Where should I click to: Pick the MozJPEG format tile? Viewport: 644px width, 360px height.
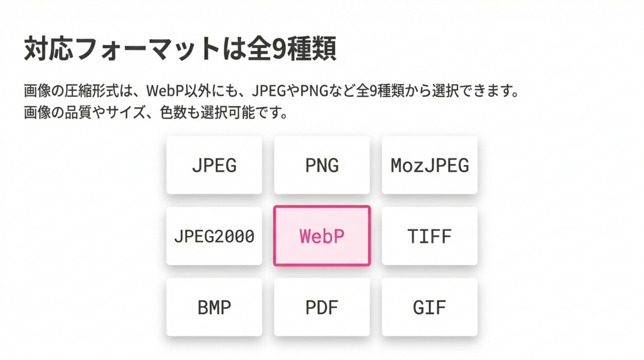(x=429, y=165)
